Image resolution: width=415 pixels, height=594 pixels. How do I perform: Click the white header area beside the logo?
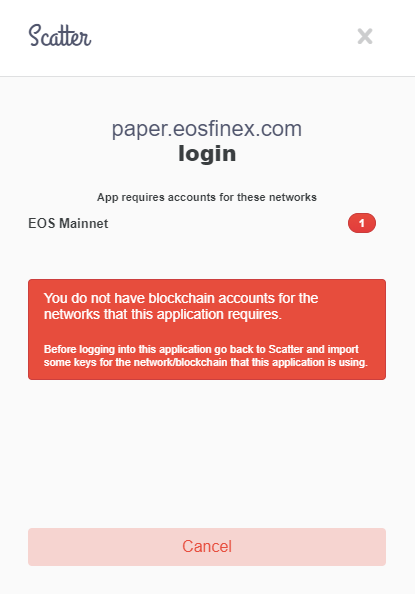tap(224, 38)
